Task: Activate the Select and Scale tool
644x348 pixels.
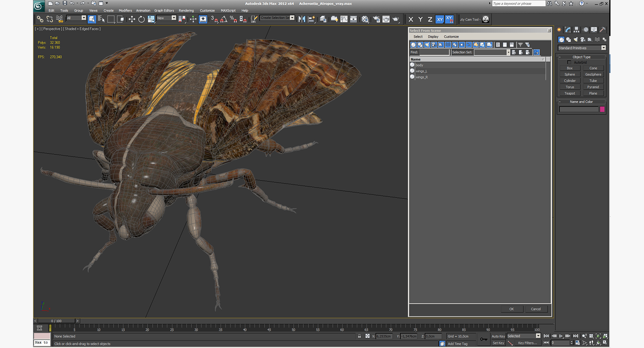Action: pyautogui.click(x=151, y=19)
